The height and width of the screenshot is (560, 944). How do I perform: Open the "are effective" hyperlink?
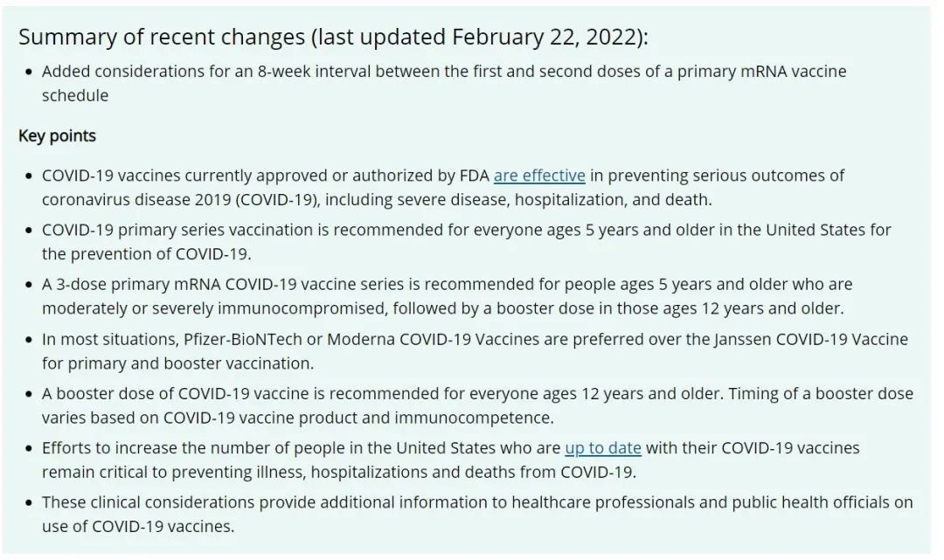(538, 176)
